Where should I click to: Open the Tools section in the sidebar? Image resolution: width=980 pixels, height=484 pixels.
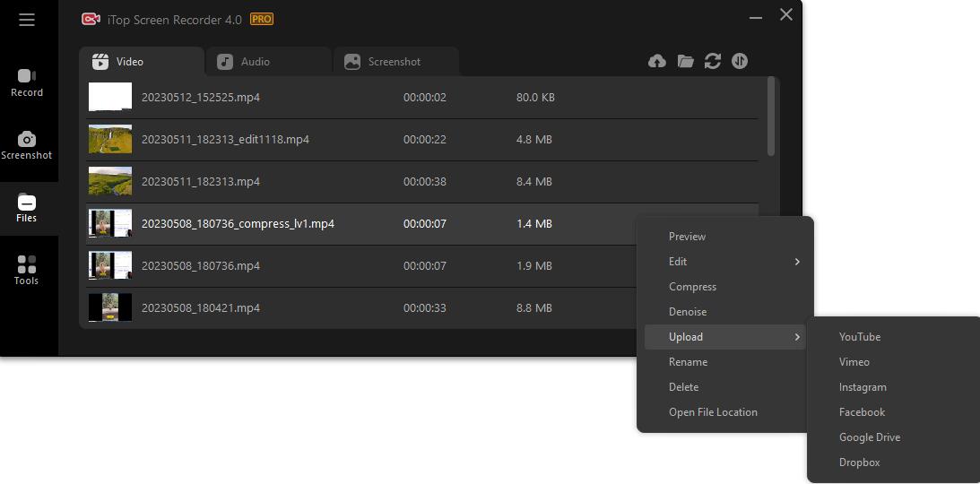coord(27,270)
